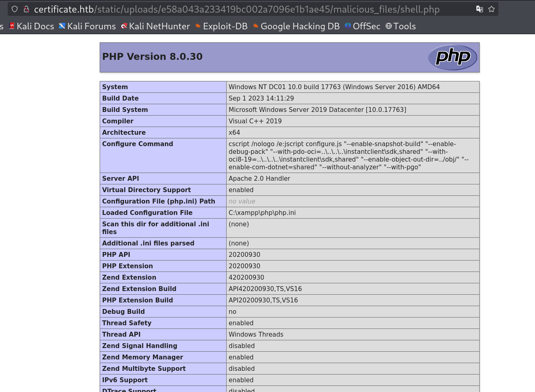This screenshot has height=392, width=535.
Task: Click the Apache 2.0 Handler value
Action: click(x=260, y=178)
